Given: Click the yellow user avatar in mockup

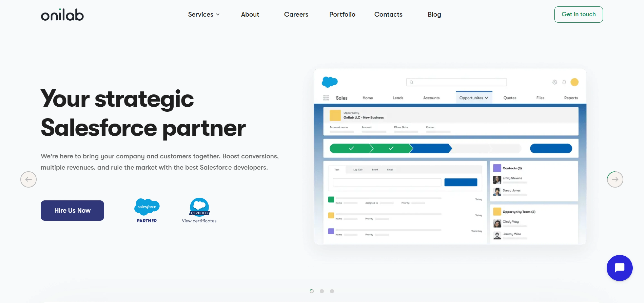Looking at the screenshot, I should 574,82.
